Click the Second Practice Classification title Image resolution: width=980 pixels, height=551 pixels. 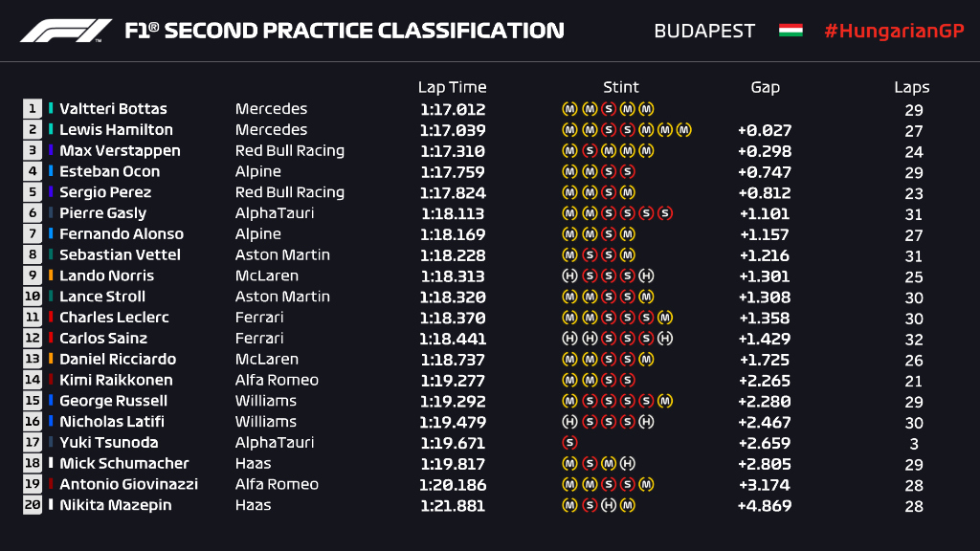pos(345,31)
